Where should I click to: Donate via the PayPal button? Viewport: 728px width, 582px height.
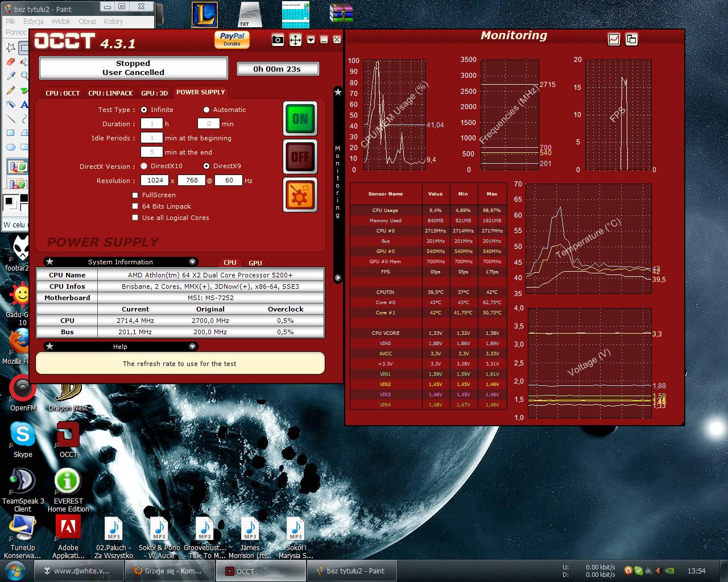(232, 39)
